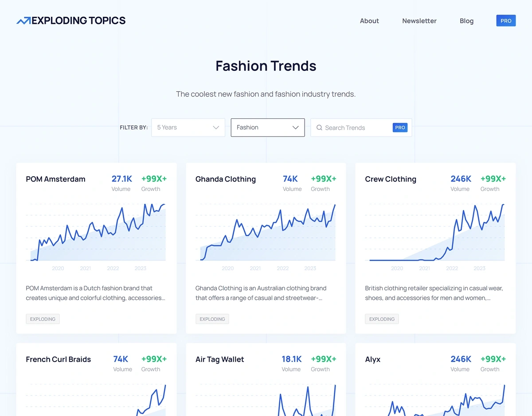Click the Crew Clothing trend chart

coord(435,233)
